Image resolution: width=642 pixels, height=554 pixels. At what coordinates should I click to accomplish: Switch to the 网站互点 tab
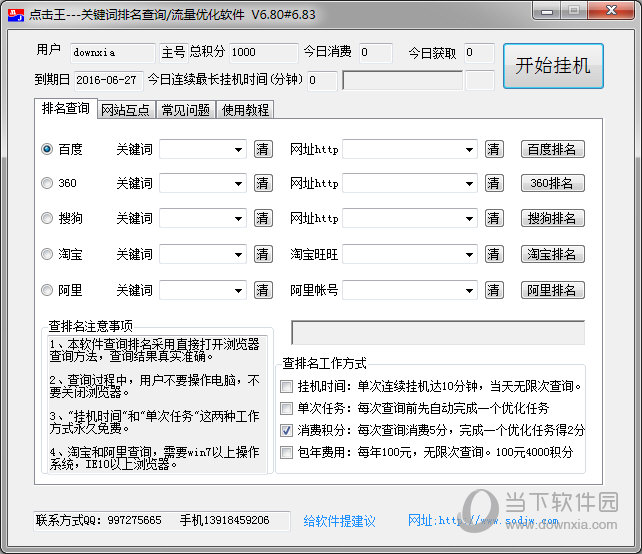(125, 110)
